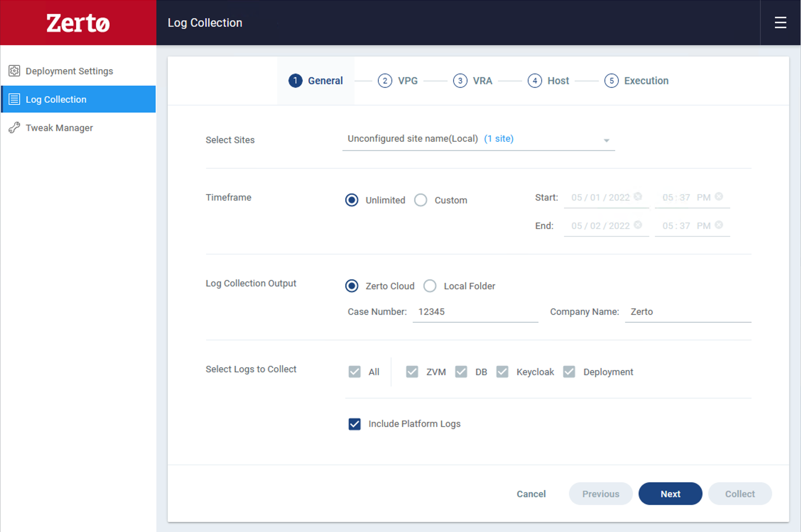Click the Company Name input field
The image size is (801, 532).
(688, 312)
